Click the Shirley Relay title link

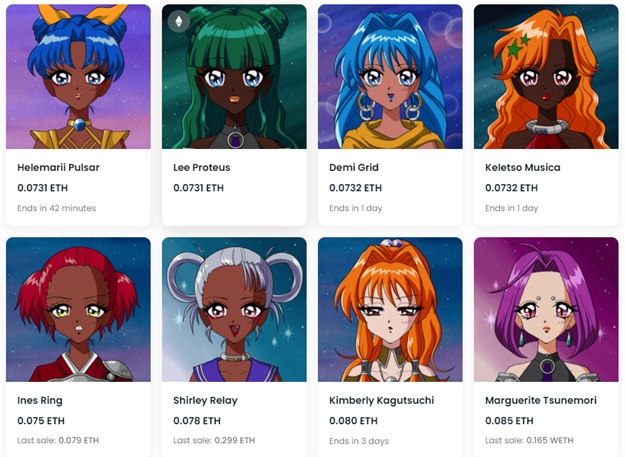(205, 400)
